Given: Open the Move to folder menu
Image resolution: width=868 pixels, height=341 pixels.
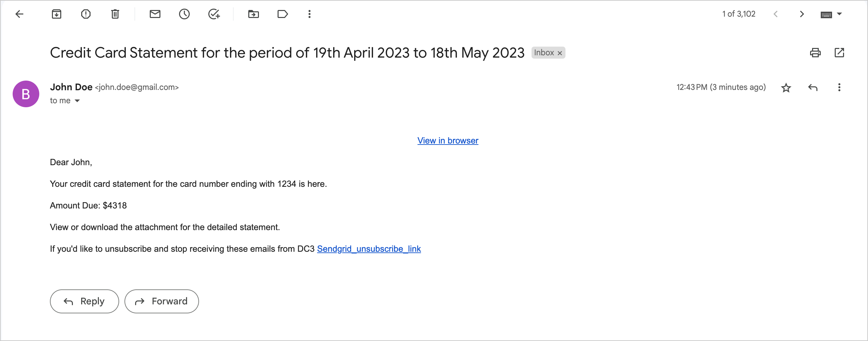Looking at the screenshot, I should click(253, 14).
